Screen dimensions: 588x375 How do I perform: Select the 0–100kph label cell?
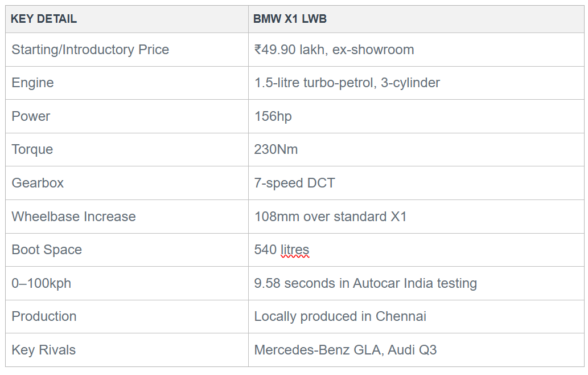127,283
